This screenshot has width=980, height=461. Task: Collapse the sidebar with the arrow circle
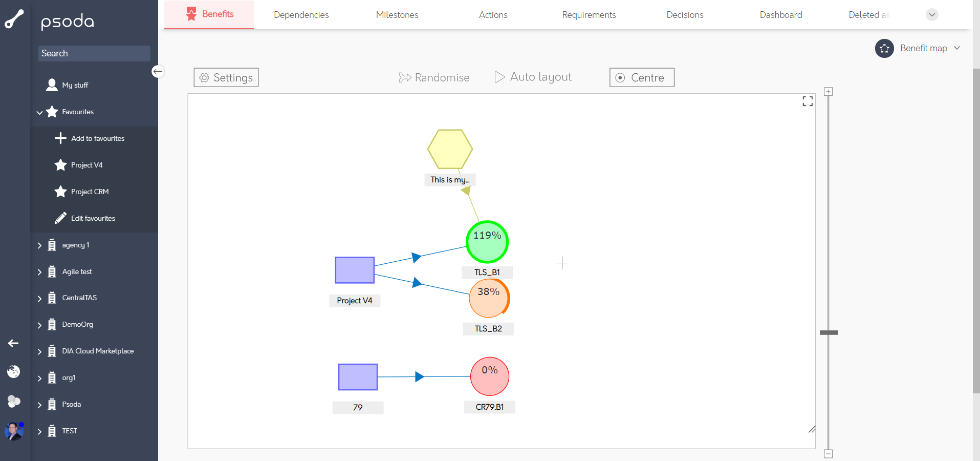(x=158, y=72)
